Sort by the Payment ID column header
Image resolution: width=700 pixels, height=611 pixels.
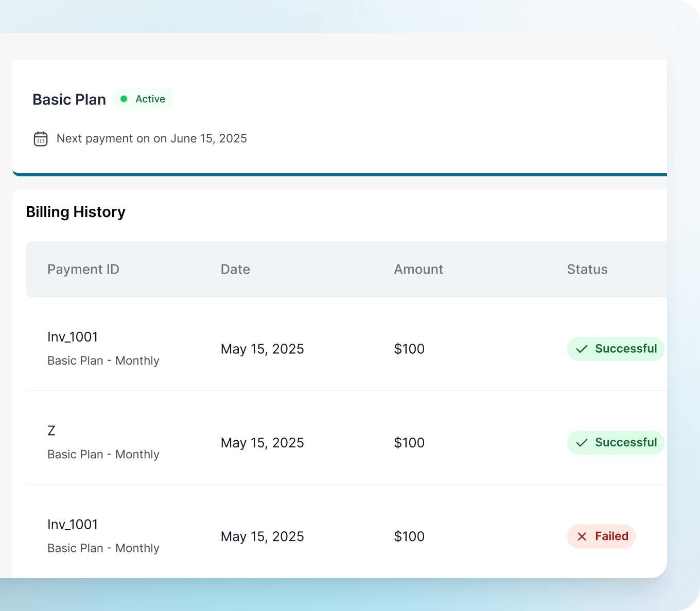click(83, 269)
